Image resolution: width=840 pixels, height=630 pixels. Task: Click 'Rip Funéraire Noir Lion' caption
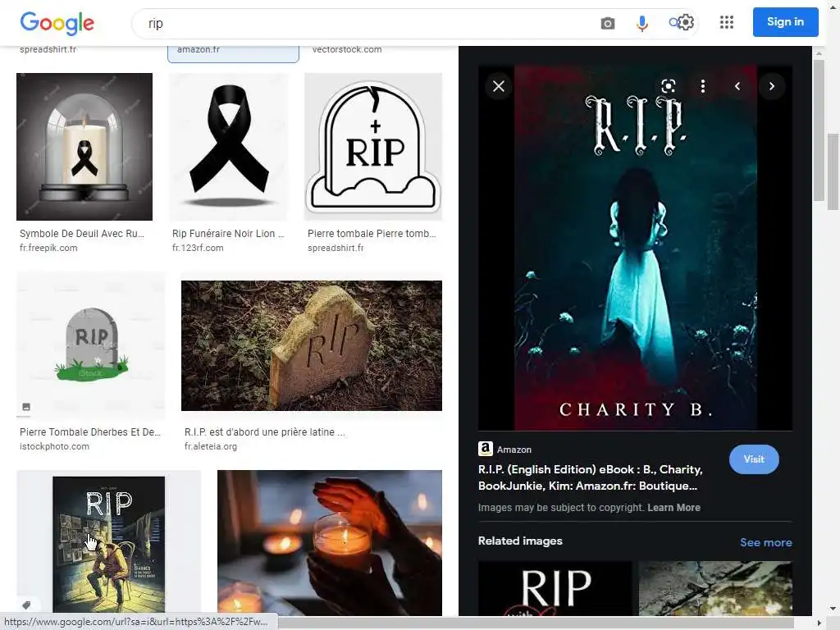click(x=228, y=234)
